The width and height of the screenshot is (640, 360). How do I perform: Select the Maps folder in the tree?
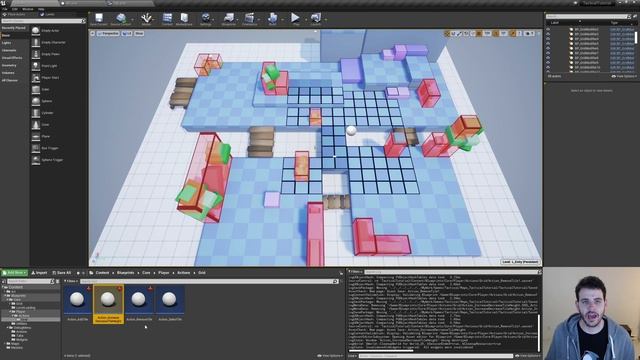15,344
